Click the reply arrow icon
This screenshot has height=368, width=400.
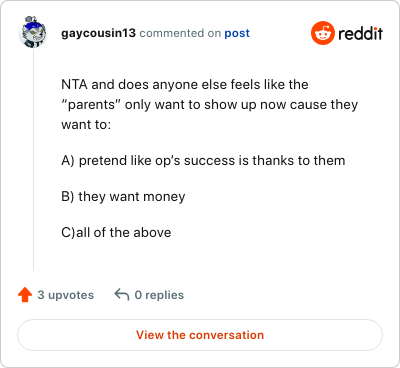click(x=122, y=295)
